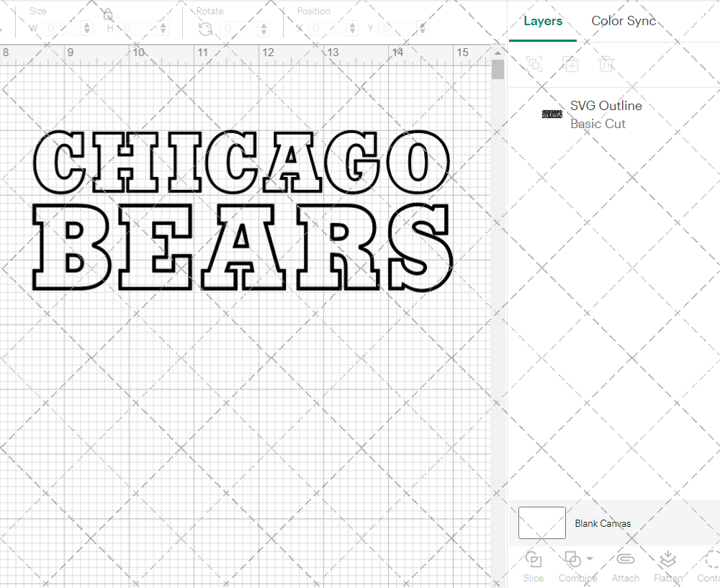The height and width of the screenshot is (588, 720).
Task: Click the Rotate angle stepper
Action: (x=263, y=30)
